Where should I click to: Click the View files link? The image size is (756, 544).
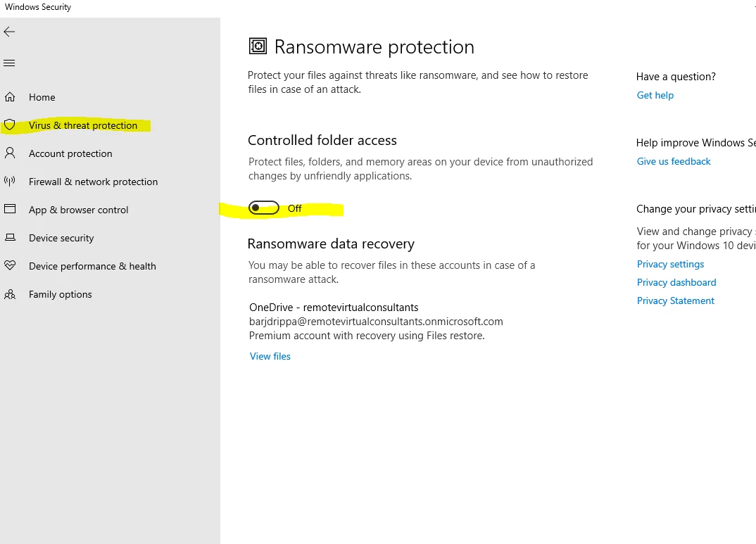tap(270, 356)
